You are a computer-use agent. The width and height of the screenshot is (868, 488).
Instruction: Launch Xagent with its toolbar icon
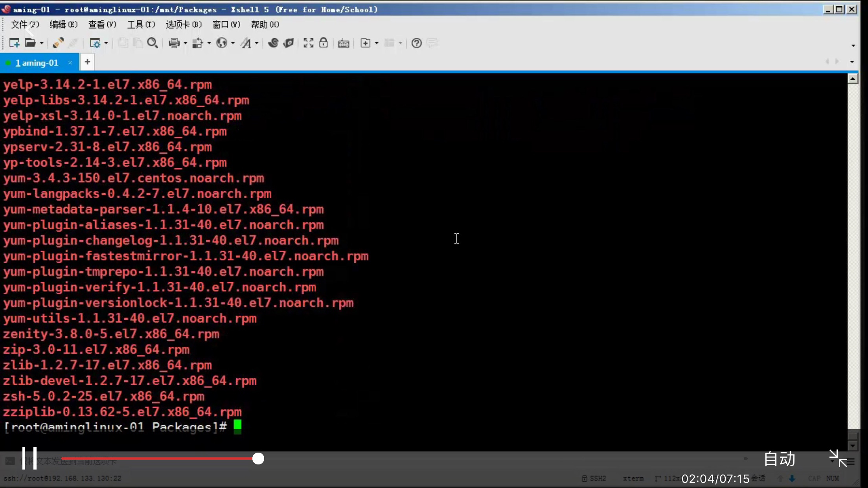pyautogui.click(x=289, y=43)
